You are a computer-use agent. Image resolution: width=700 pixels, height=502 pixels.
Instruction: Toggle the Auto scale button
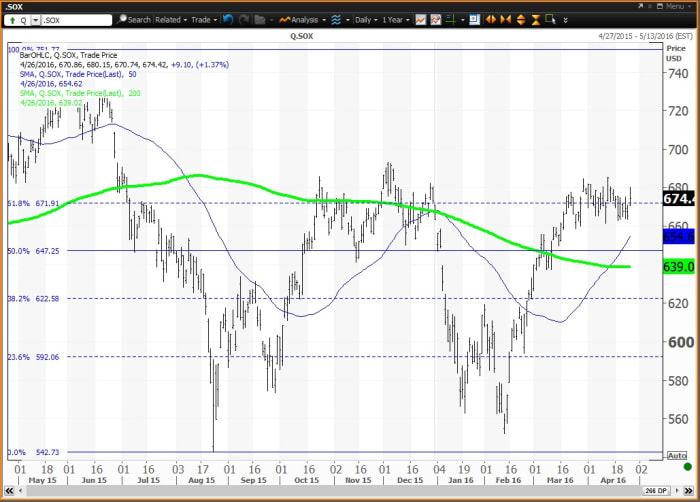677,456
